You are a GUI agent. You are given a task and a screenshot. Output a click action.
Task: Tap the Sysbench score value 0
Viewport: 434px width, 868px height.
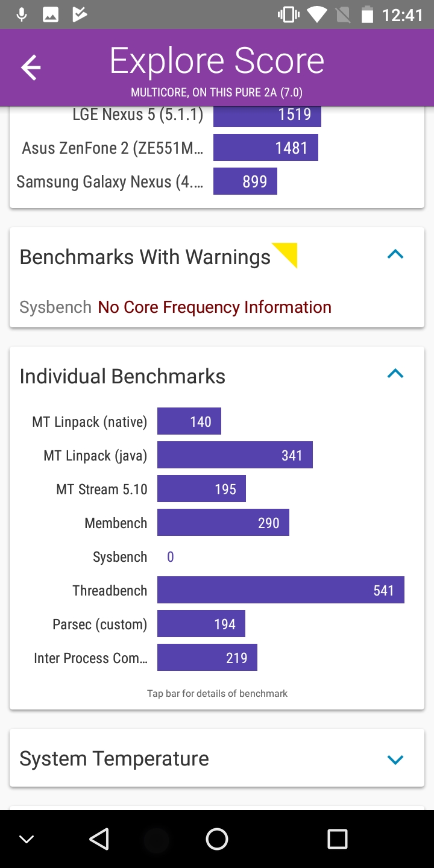pyautogui.click(x=171, y=557)
